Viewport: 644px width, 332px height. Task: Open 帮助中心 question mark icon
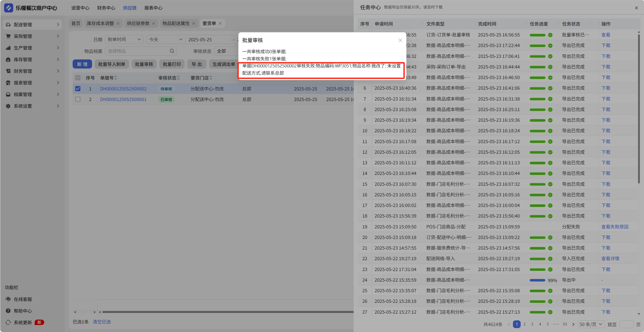[8, 311]
